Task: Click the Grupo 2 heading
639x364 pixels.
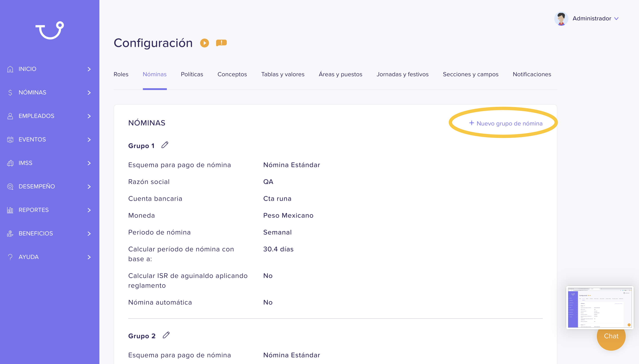Action: (142, 336)
